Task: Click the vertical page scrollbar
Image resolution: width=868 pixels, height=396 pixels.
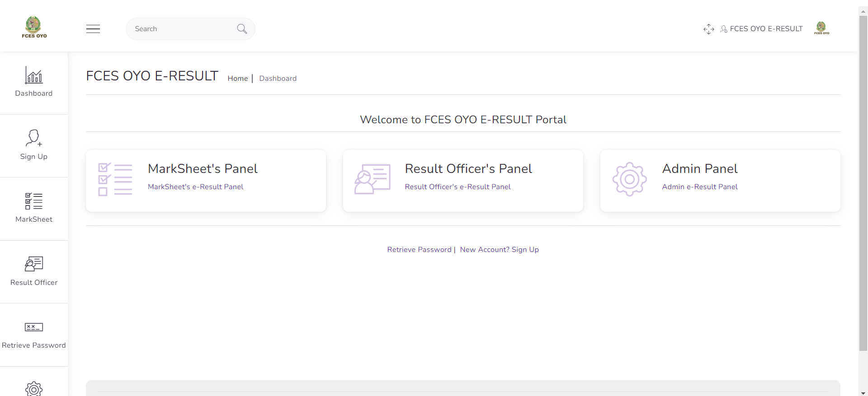Action: click(x=863, y=181)
